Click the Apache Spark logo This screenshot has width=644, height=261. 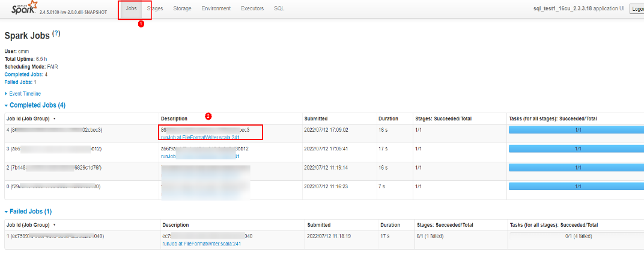tap(21, 8)
